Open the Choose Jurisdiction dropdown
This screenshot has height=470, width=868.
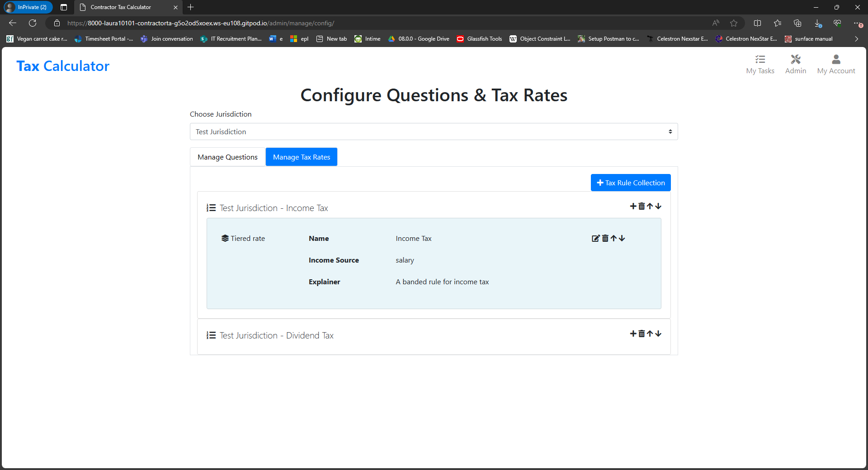pos(434,132)
